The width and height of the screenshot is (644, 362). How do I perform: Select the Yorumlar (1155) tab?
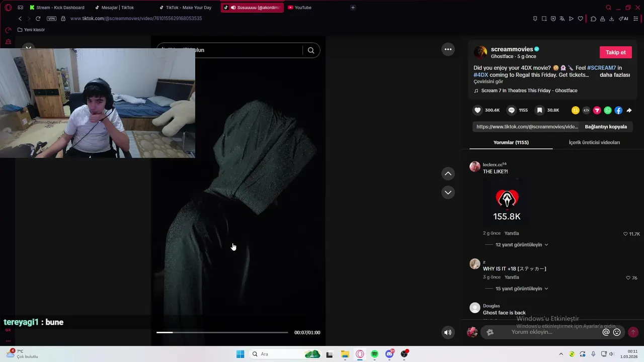(511, 142)
